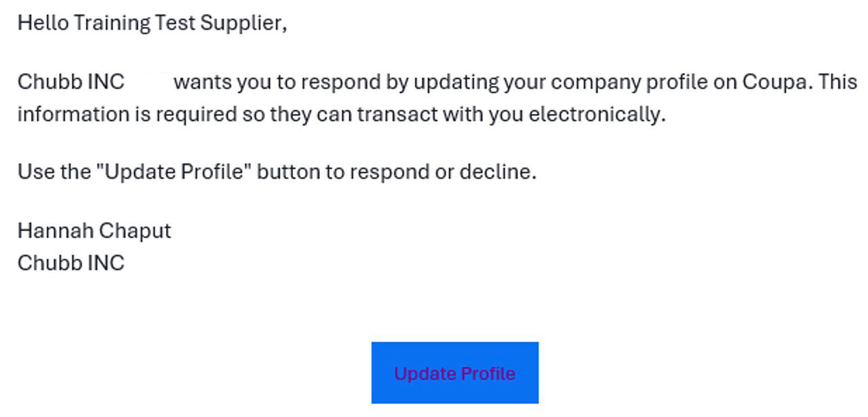Click the word "This" ending the first line
The height and width of the screenshot is (417, 868).
point(837,82)
